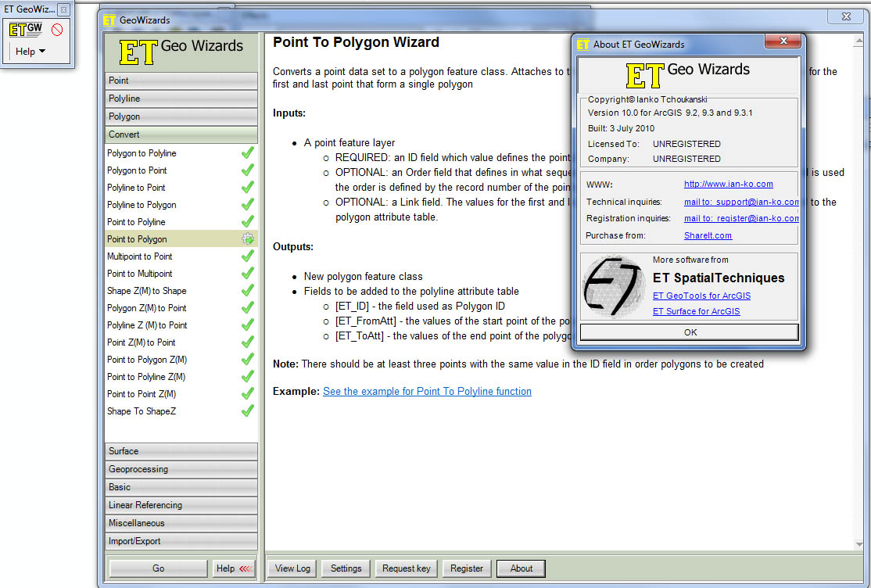This screenshot has height=588, width=871.
Task: Select Multipoint to Point function
Action: [139, 256]
